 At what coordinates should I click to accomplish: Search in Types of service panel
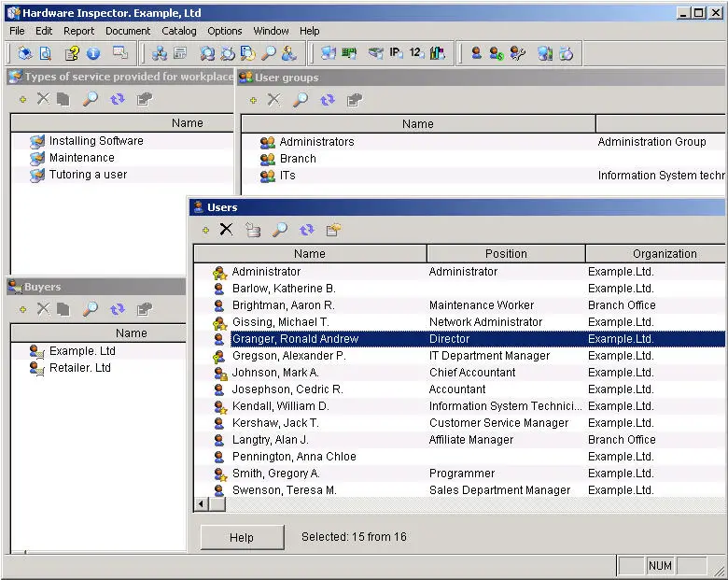(91, 98)
